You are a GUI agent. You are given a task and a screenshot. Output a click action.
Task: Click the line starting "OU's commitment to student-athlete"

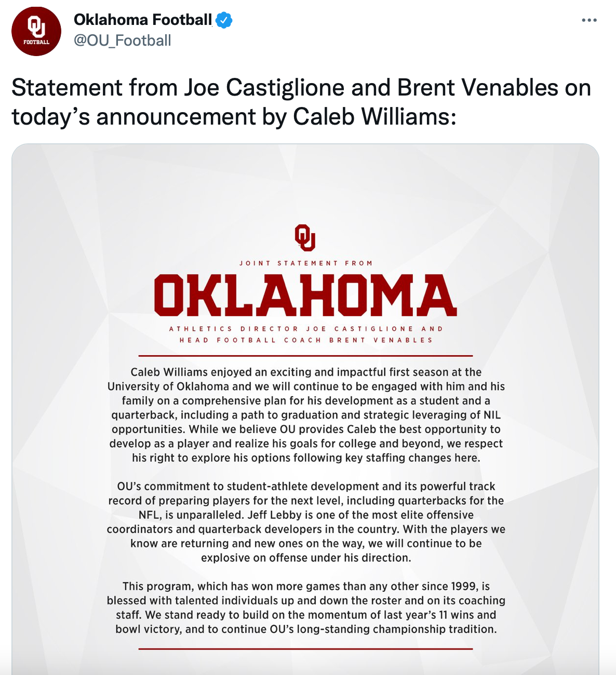tap(306, 487)
